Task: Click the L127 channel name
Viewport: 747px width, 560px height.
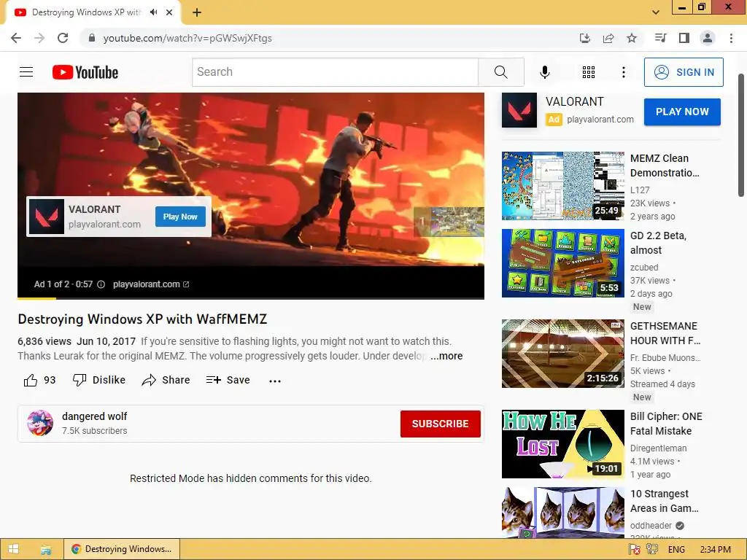Action: pos(640,190)
